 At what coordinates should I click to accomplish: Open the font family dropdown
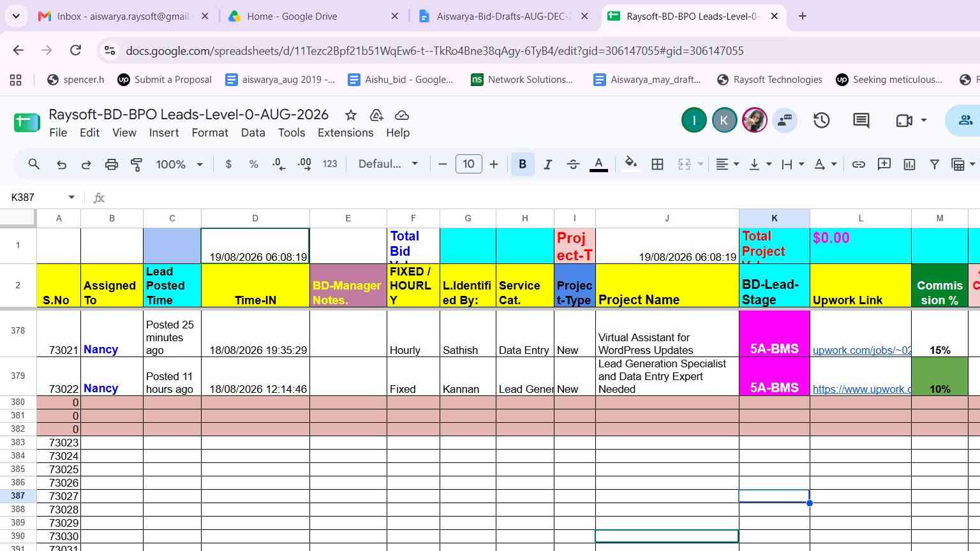click(388, 165)
